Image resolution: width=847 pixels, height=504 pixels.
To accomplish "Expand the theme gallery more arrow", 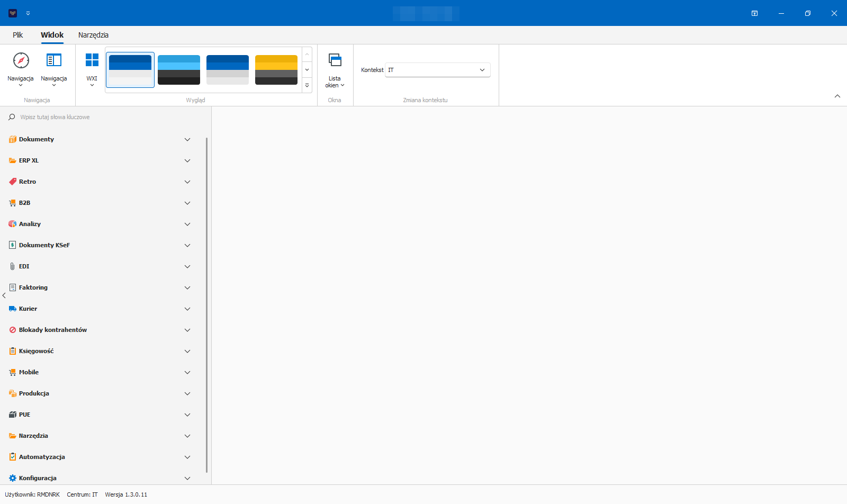I will coord(307,85).
